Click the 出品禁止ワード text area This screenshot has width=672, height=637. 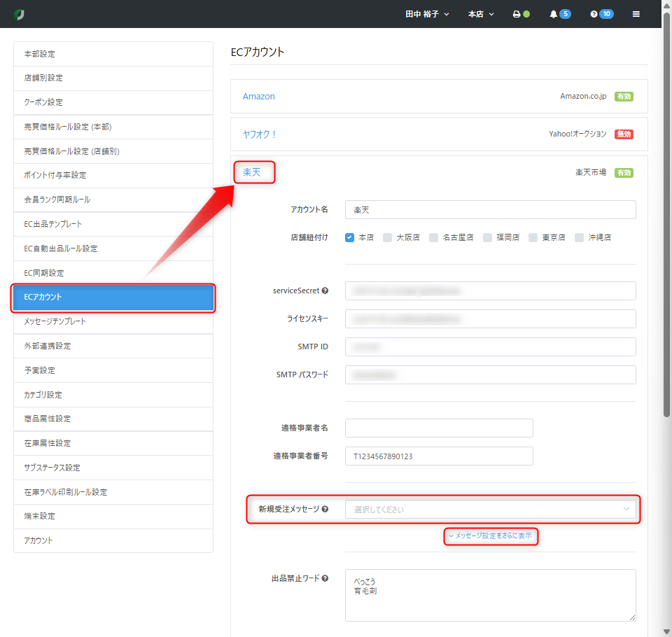490,596
